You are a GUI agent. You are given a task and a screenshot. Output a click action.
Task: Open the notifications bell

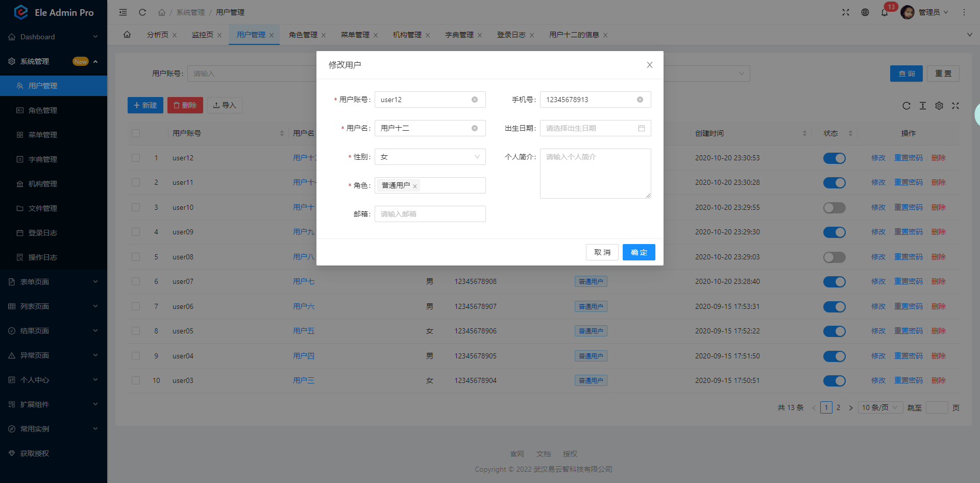(886, 12)
